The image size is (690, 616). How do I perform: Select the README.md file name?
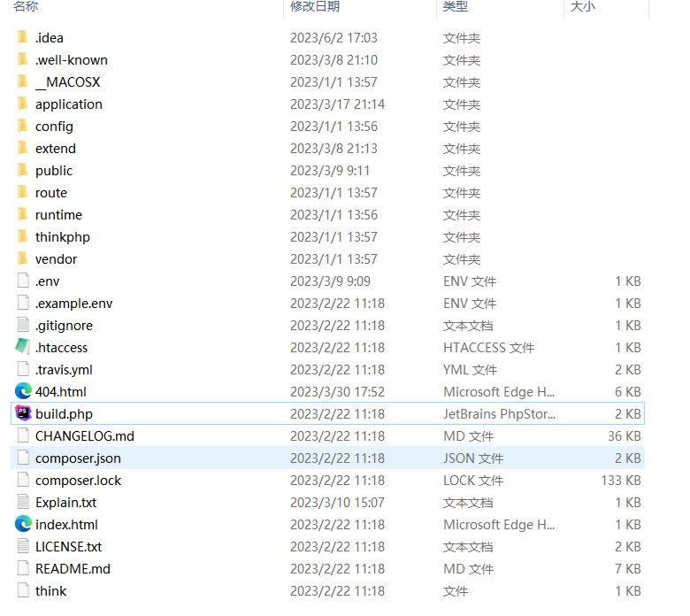tap(73, 569)
